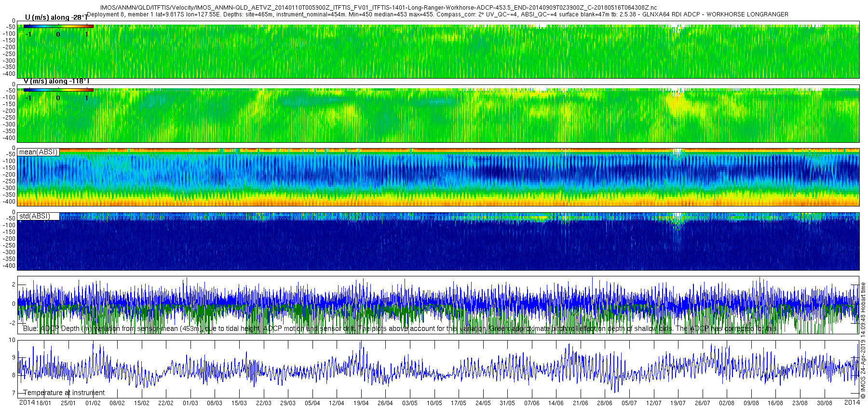The height and width of the screenshot is (410, 868).
Task: Click the '19/07' date tick label
Action: click(678, 403)
